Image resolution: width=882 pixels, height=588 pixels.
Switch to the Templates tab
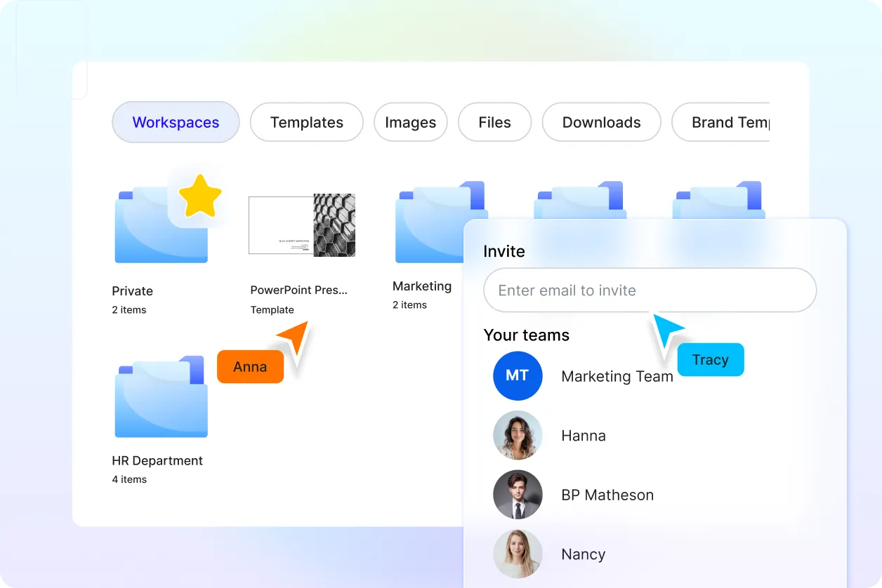(306, 122)
